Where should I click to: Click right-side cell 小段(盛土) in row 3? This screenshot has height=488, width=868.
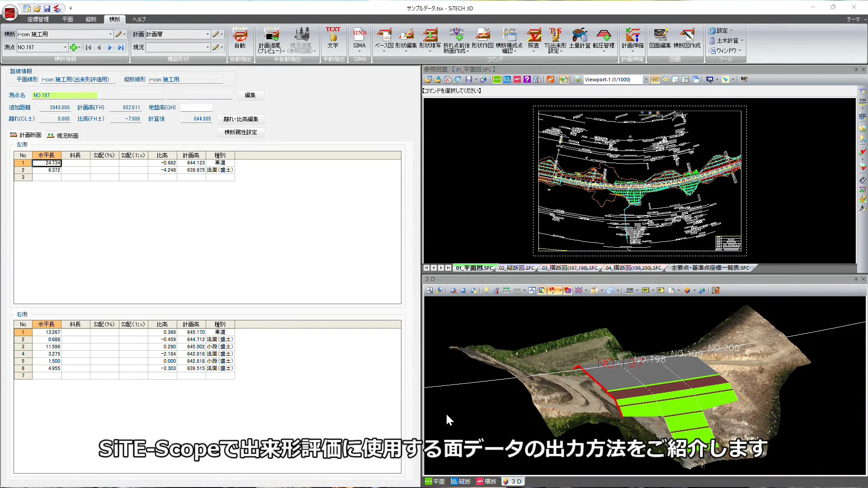click(220, 347)
